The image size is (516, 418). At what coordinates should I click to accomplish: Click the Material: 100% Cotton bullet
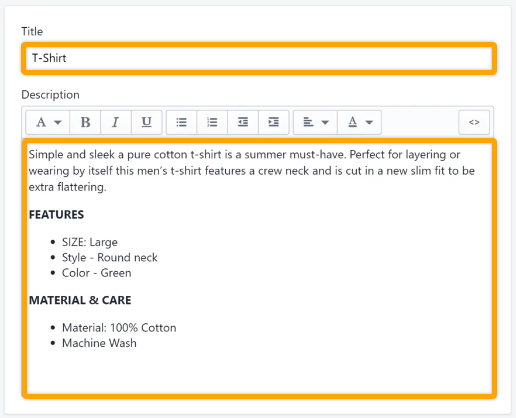click(x=119, y=328)
